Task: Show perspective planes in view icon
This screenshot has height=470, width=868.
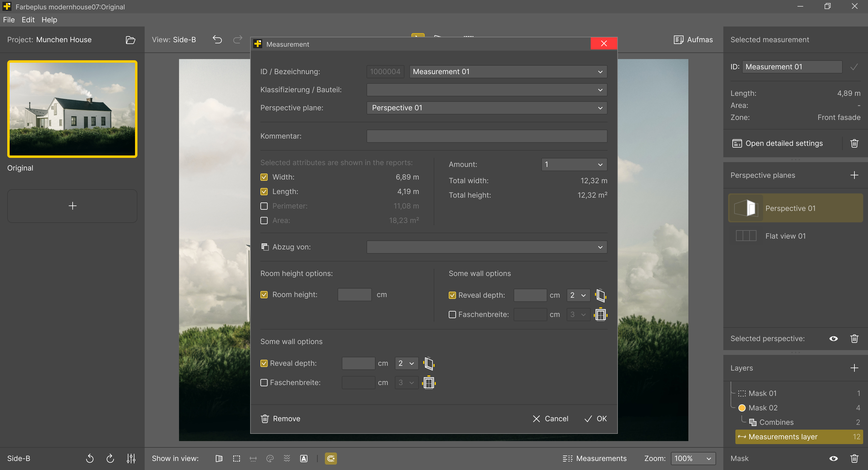Action: (219, 459)
